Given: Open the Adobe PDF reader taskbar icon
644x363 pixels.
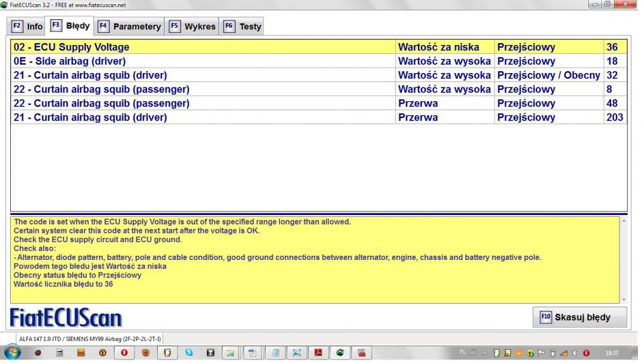Looking at the screenshot, I should [x=318, y=353].
